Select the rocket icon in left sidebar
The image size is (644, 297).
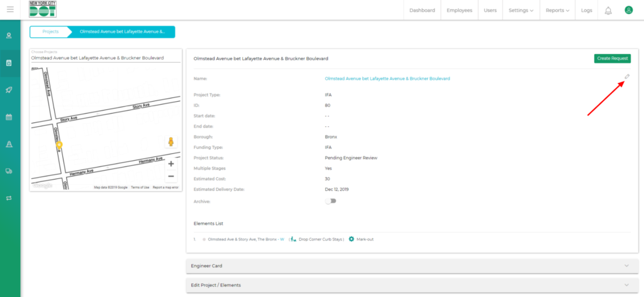(x=9, y=90)
